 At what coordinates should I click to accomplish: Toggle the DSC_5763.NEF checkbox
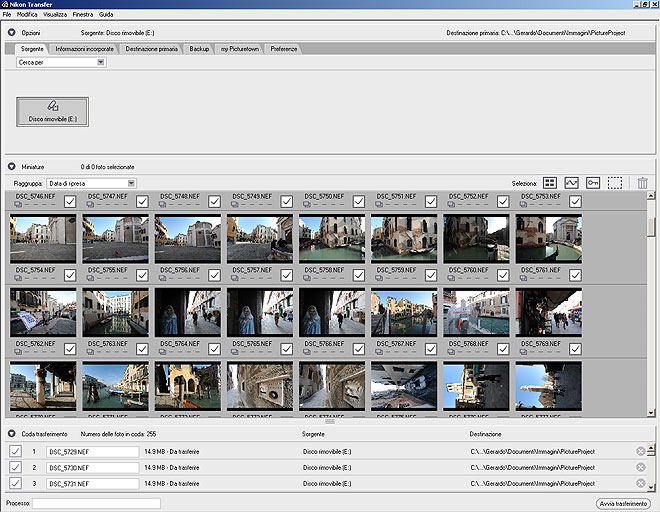(x=142, y=349)
